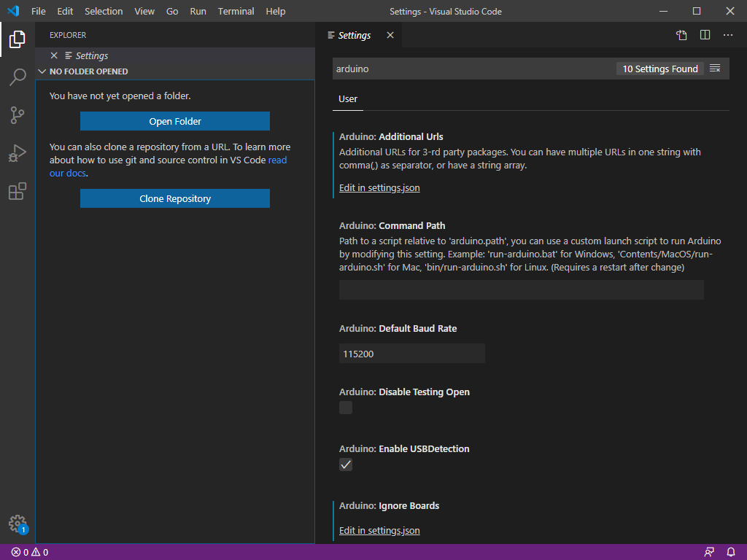Clear the settings search input

(x=715, y=69)
